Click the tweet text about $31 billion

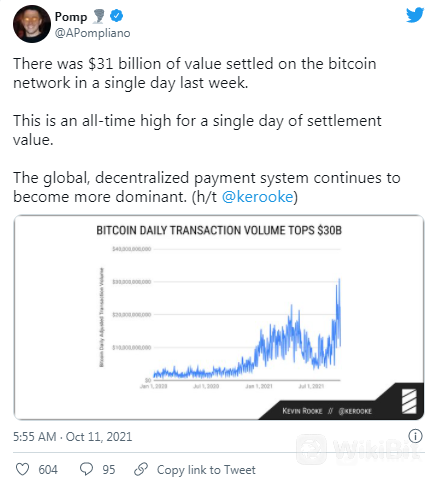point(195,73)
